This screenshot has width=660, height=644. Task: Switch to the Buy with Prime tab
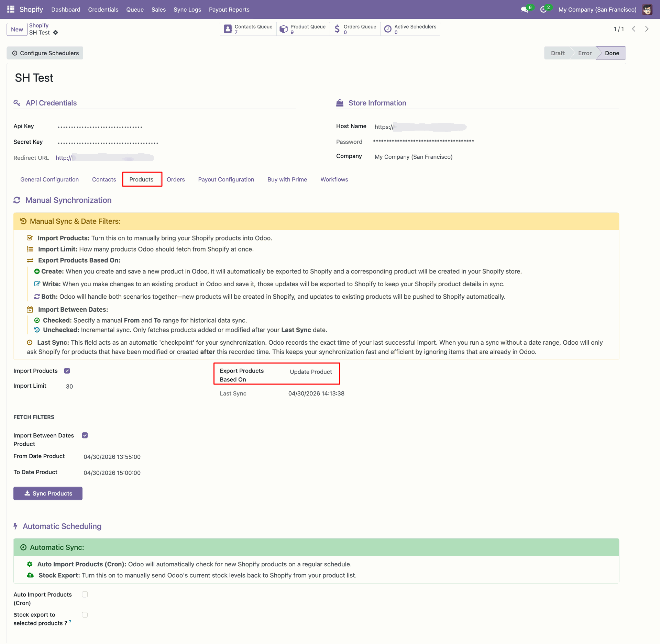click(287, 179)
